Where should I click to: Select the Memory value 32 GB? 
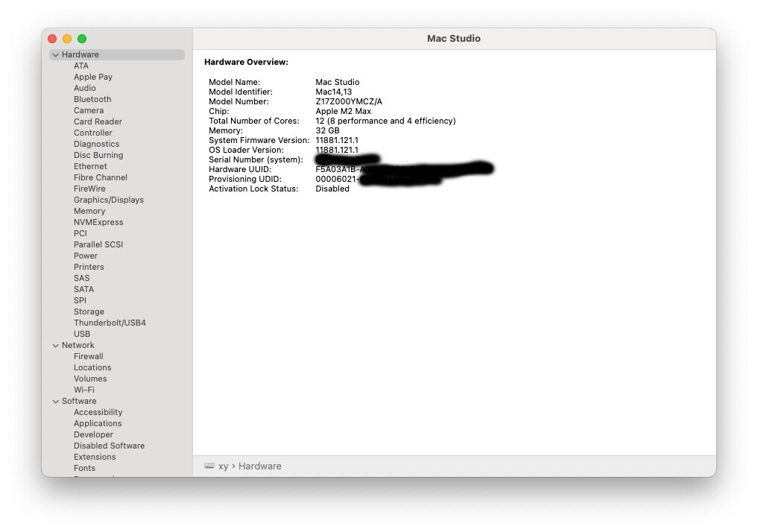click(x=327, y=130)
